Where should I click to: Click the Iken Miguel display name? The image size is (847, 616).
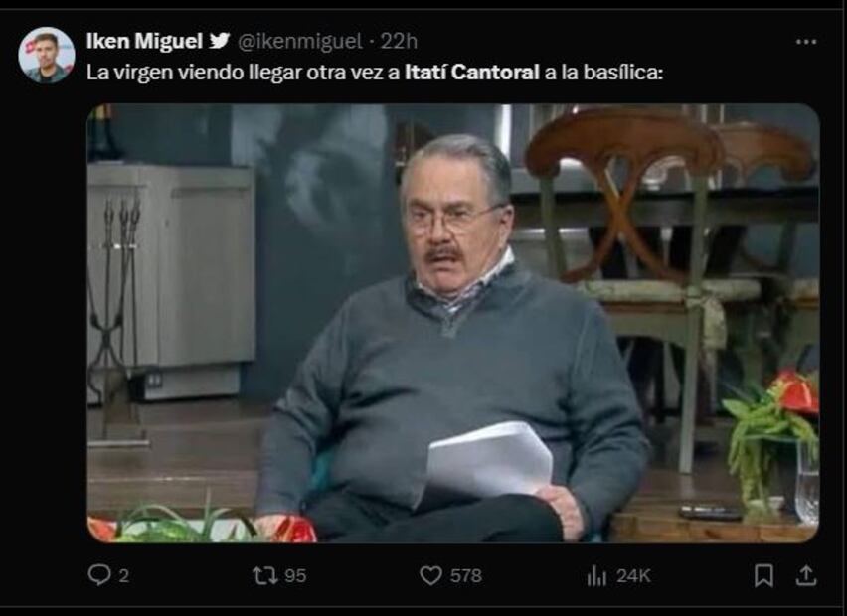click(x=144, y=41)
